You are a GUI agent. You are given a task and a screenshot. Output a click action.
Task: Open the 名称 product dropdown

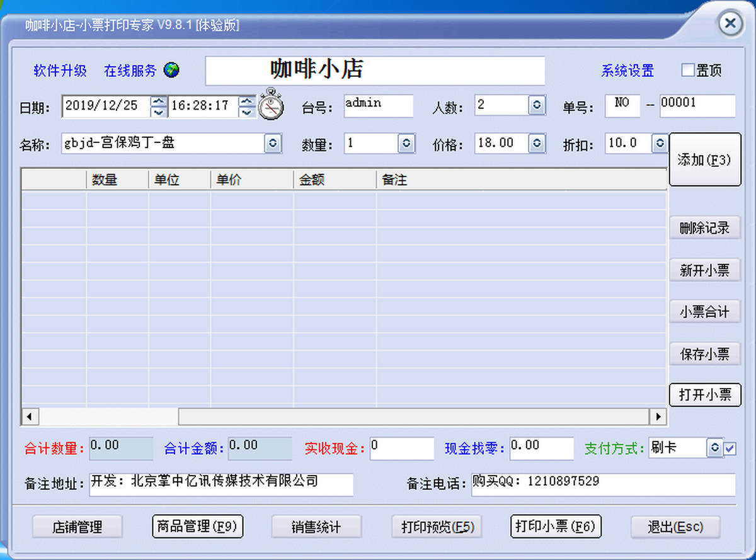pyautogui.click(x=272, y=143)
